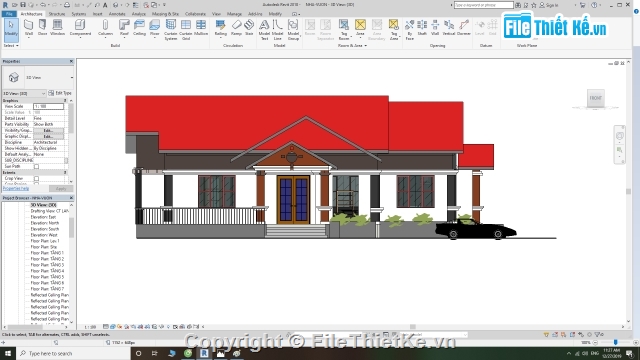Viewport: 640px width, 360px height.
Task: Activate the Roof tool
Action: tap(124, 28)
